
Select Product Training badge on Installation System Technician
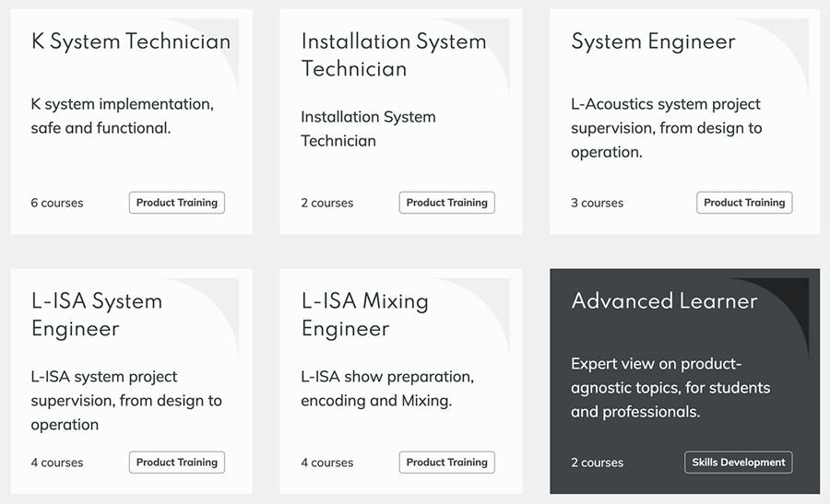(446, 203)
